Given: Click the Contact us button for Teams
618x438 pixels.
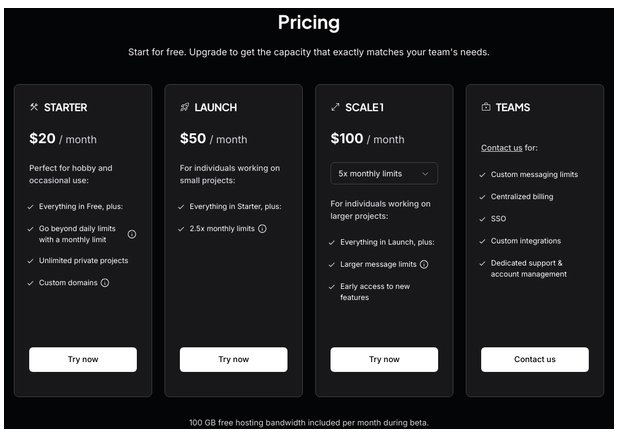Looking at the screenshot, I should 535,359.
